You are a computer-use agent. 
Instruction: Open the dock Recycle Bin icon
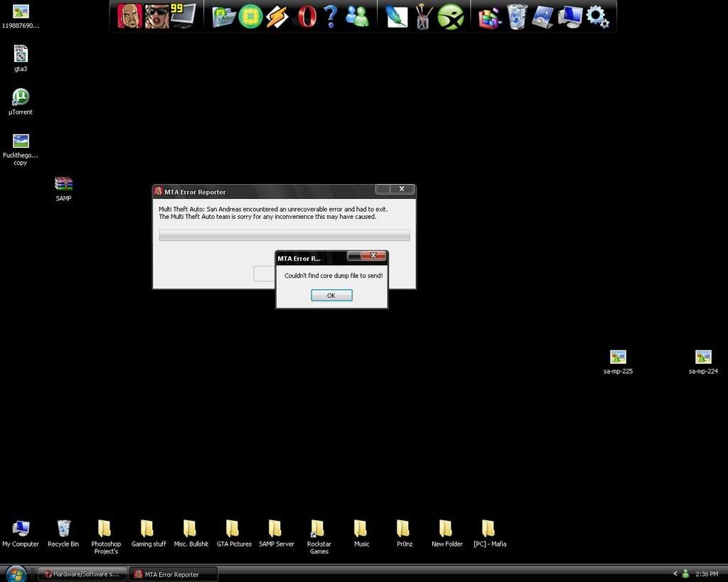pyautogui.click(x=517, y=17)
